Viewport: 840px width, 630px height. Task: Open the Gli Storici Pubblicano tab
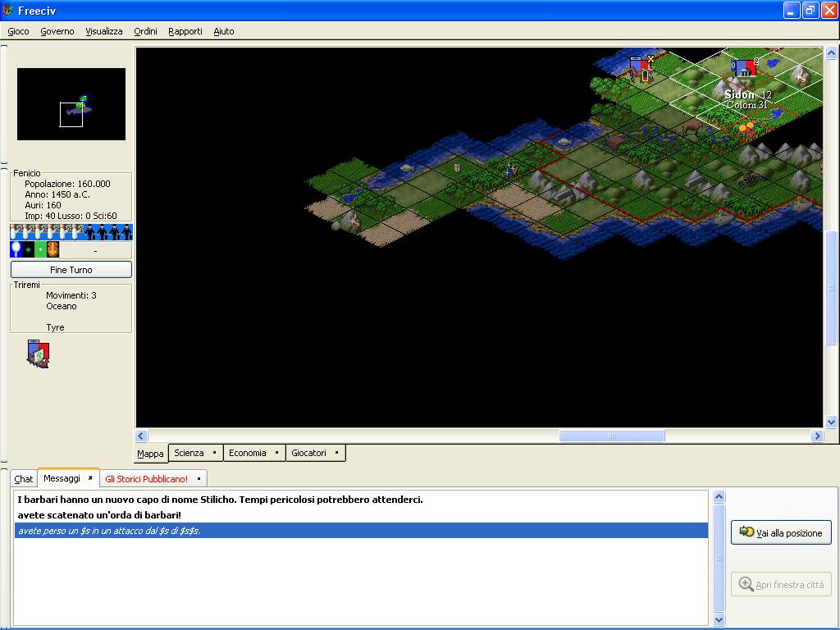coord(146,479)
